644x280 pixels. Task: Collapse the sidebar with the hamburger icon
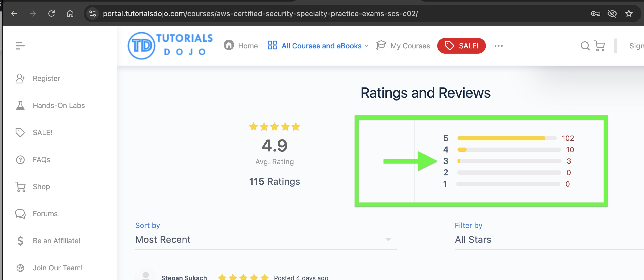20,46
